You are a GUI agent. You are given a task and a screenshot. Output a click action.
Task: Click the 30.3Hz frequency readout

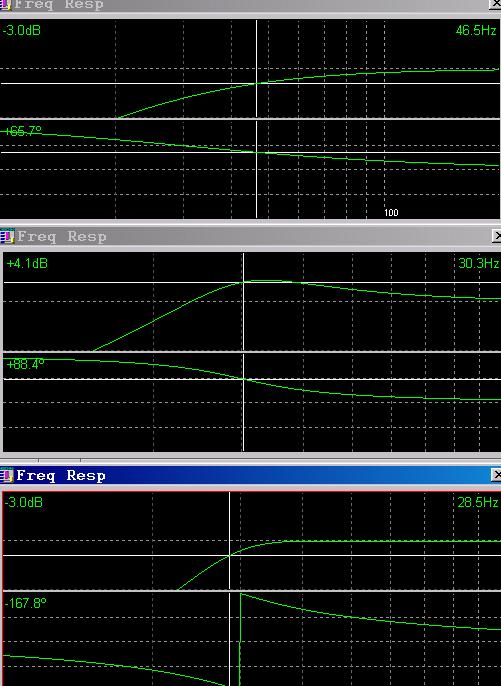(x=478, y=263)
